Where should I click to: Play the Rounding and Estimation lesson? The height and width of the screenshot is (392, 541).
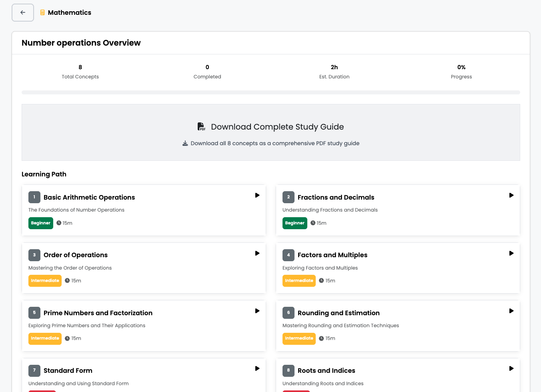tap(511, 311)
